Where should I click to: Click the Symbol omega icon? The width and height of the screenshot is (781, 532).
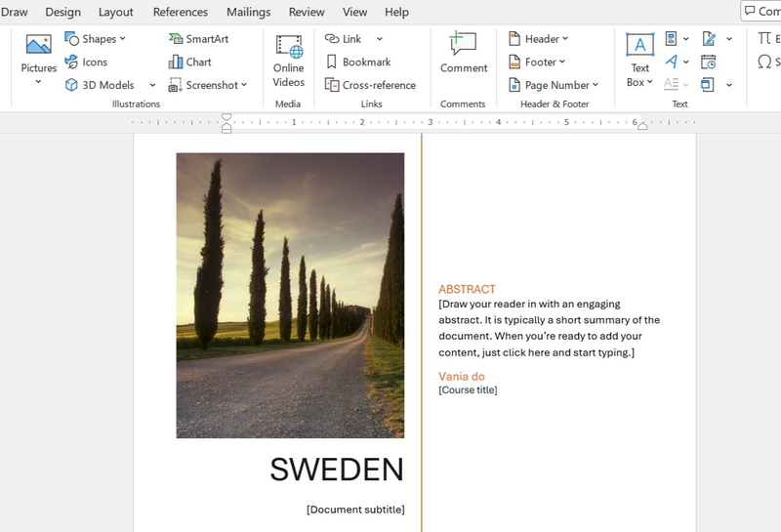(764, 61)
